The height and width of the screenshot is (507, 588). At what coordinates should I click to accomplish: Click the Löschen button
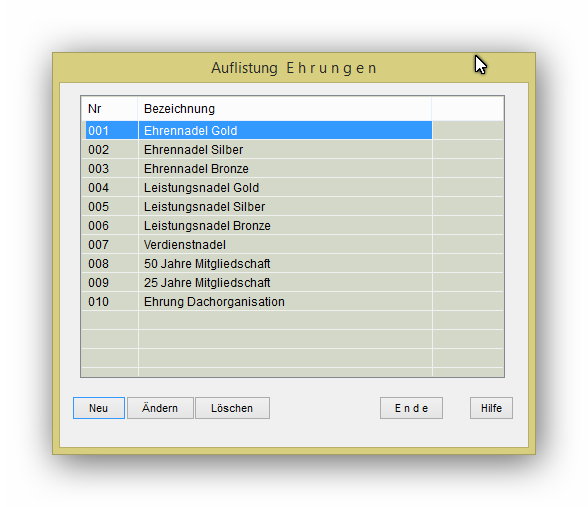coord(232,408)
